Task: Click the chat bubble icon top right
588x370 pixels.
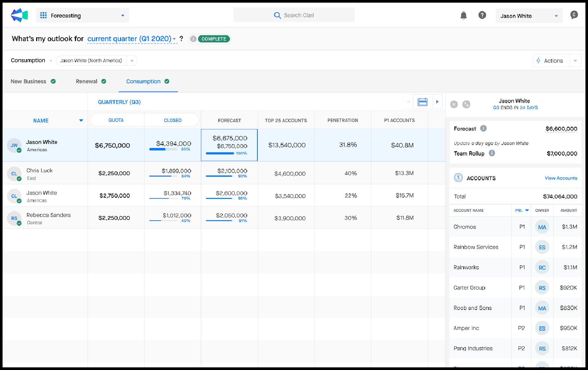Action: click(x=574, y=15)
